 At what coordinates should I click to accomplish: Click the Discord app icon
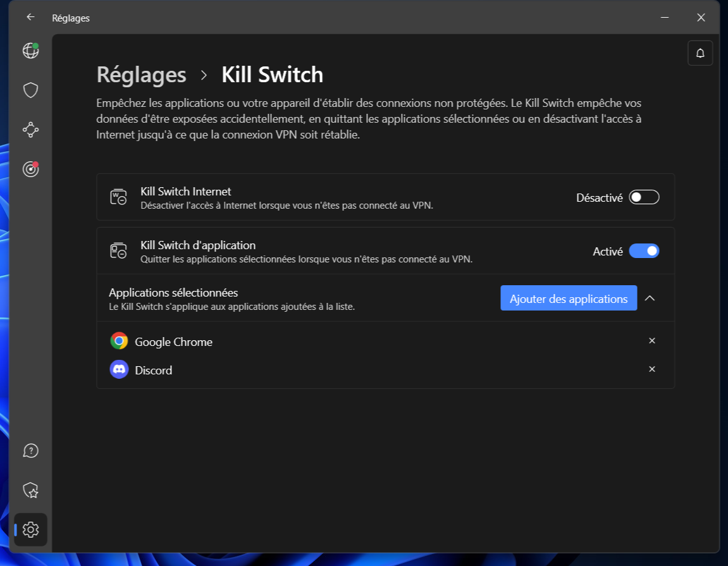click(x=120, y=369)
